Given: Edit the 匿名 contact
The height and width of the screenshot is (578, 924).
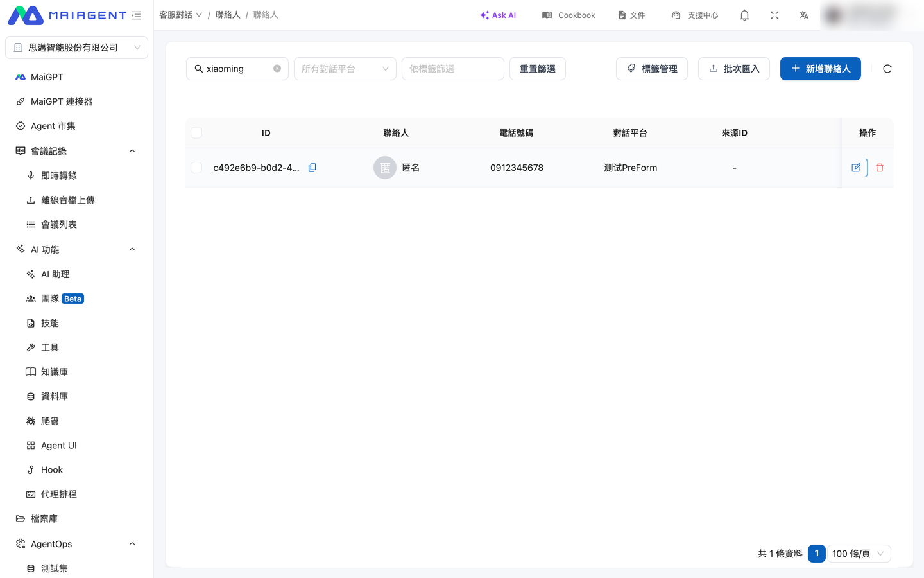Looking at the screenshot, I should point(856,168).
